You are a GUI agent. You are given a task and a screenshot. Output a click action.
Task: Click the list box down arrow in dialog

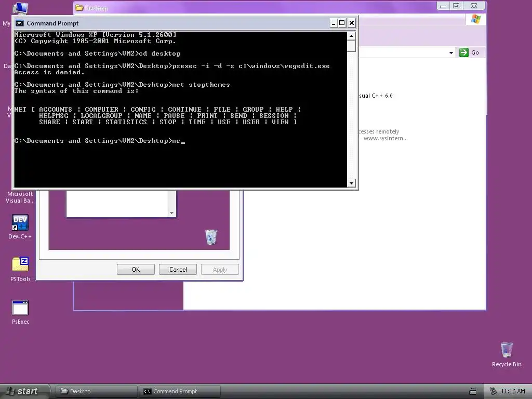point(171,213)
